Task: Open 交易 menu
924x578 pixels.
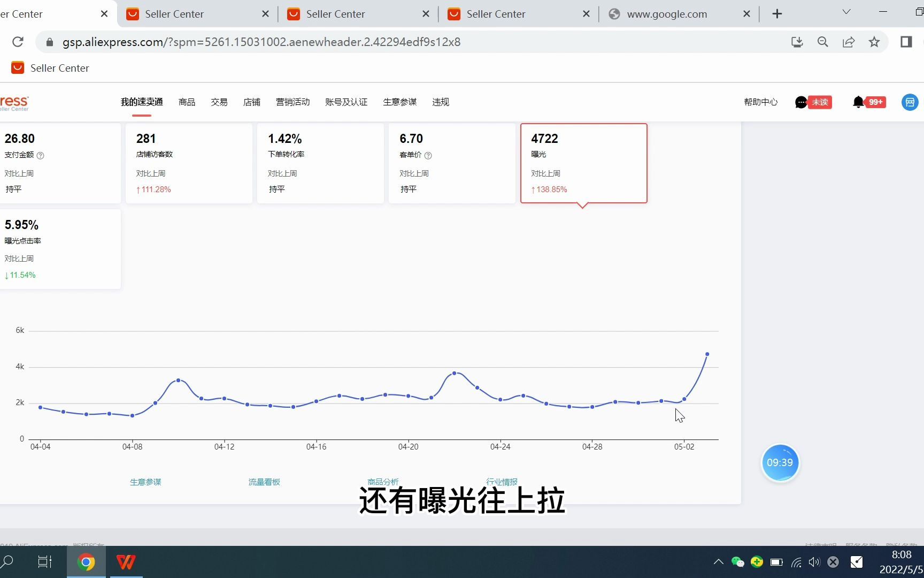Action: 219,102
